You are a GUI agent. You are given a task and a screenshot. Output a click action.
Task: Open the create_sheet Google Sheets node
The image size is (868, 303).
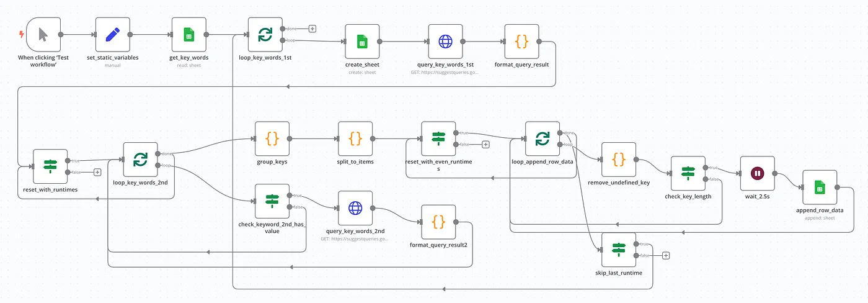tap(362, 42)
